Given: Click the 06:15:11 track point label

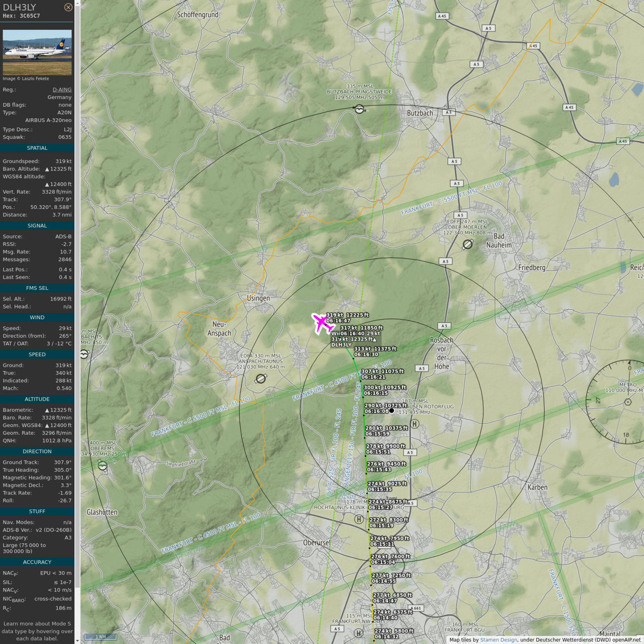Looking at the screenshot, I should 382,544.
